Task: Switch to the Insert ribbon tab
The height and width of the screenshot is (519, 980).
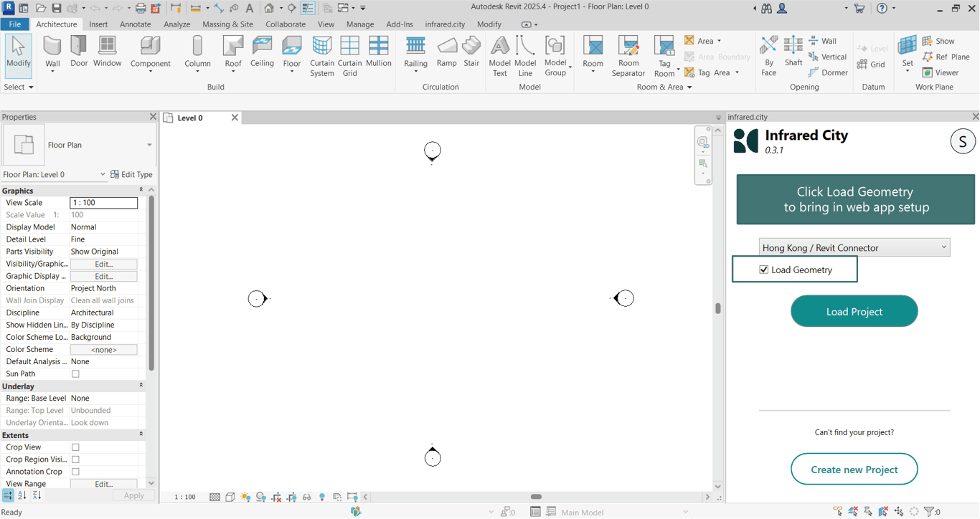Action: tap(98, 24)
